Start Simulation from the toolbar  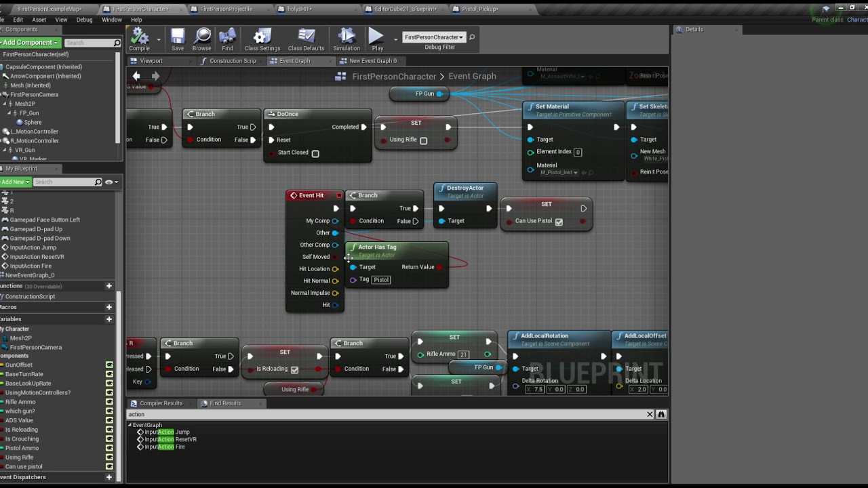347,39
